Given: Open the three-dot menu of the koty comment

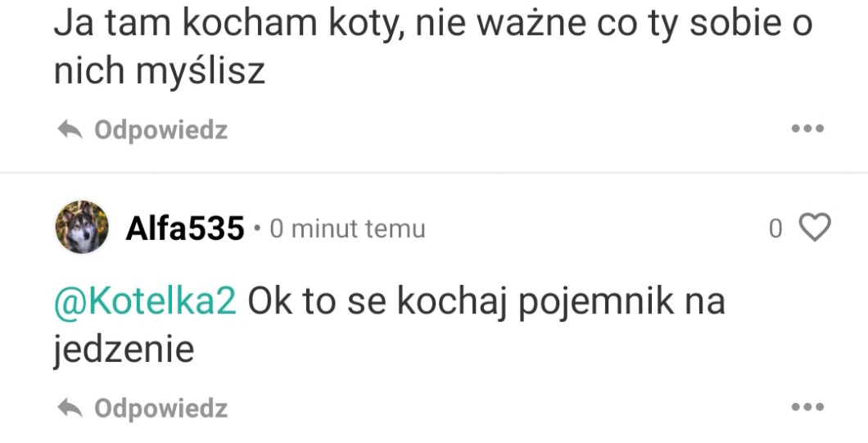Looking at the screenshot, I should click(x=807, y=129).
